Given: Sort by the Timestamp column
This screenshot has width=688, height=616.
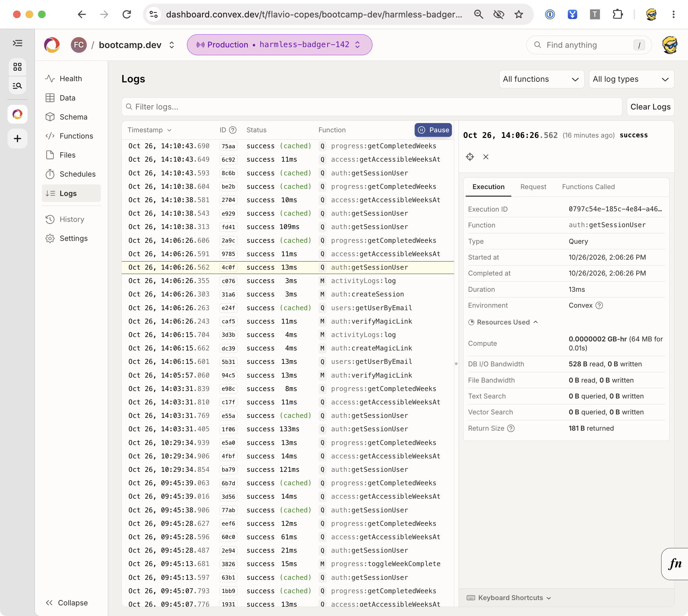Looking at the screenshot, I should (x=150, y=130).
